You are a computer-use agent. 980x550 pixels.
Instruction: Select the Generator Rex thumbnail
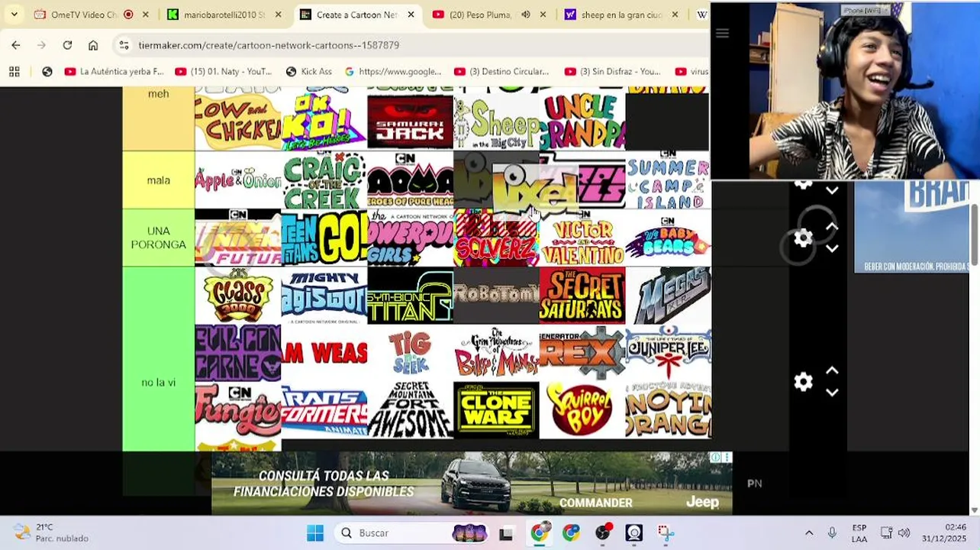(x=582, y=353)
